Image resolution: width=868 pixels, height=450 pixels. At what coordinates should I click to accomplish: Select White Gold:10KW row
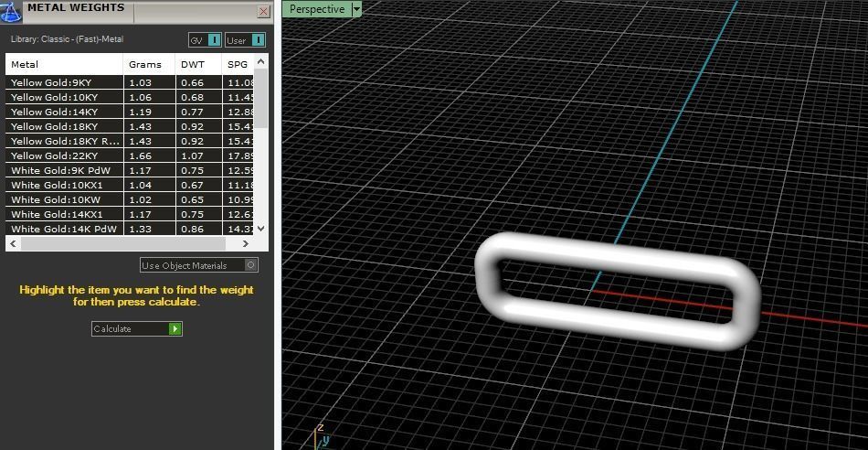[x=130, y=199]
